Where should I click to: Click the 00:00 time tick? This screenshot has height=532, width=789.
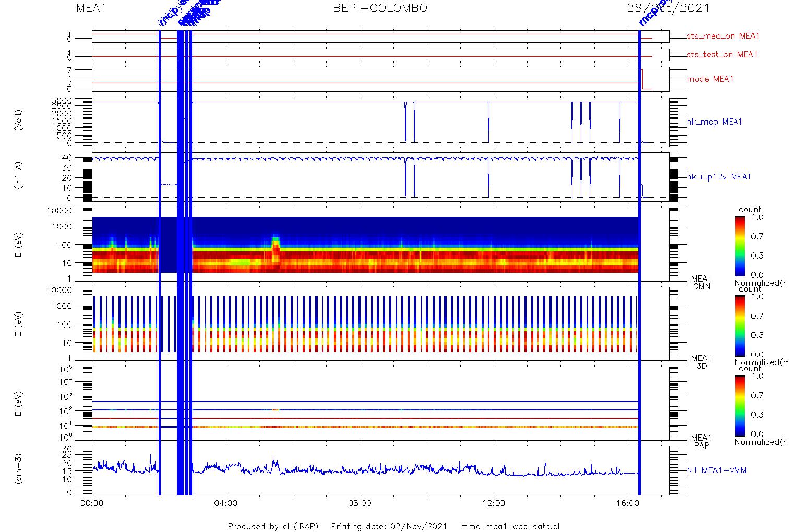(x=92, y=504)
